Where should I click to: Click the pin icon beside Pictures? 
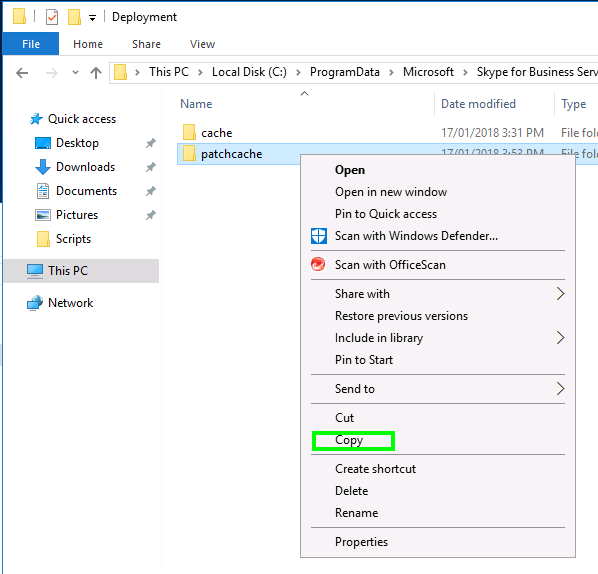tap(151, 215)
